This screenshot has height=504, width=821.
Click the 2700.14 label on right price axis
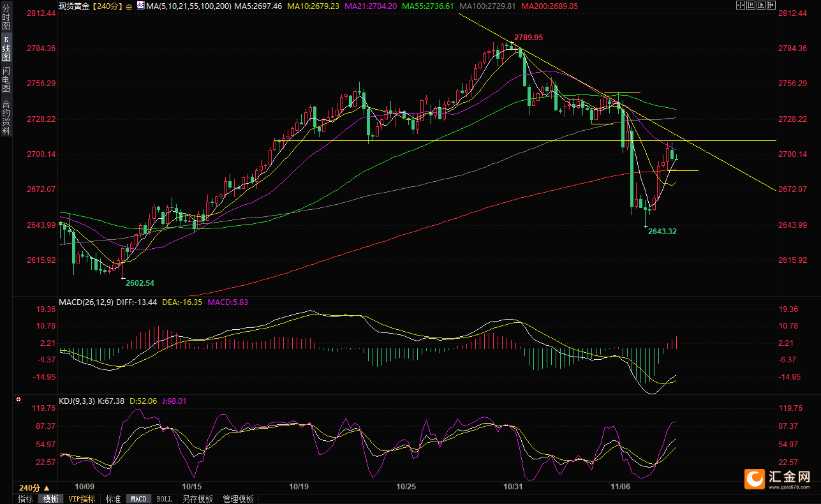793,154
